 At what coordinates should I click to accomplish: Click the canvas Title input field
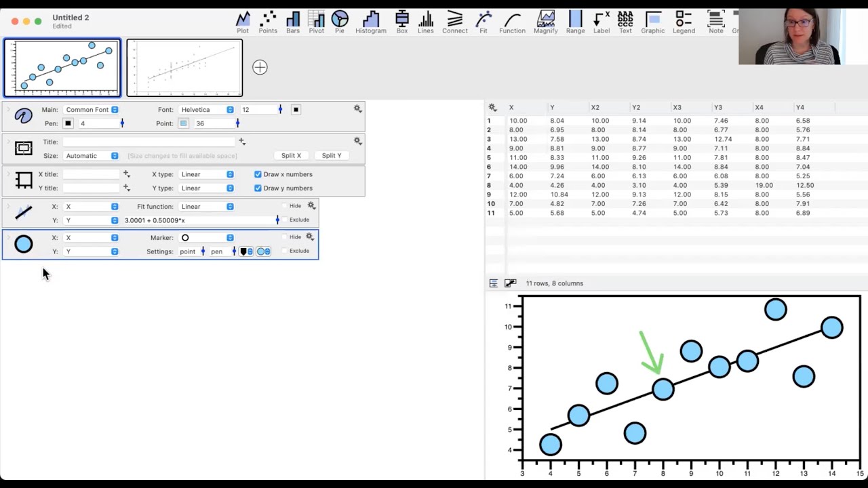[149, 142]
